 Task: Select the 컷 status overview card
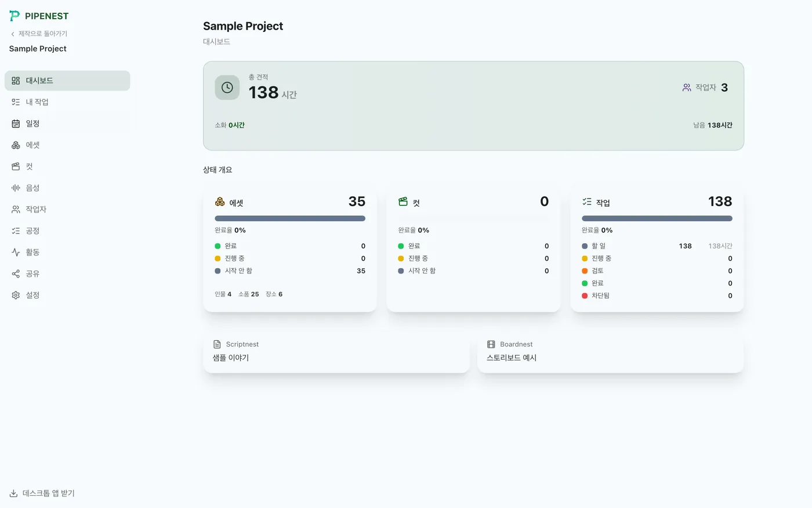tap(473, 249)
